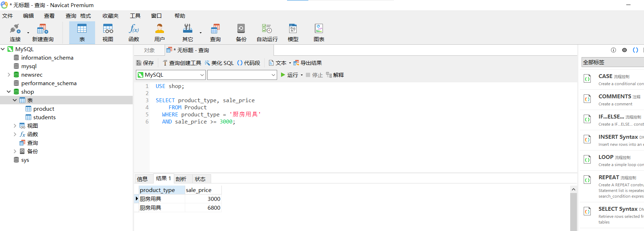Collapse the MySQL connection tree node

(x=3, y=49)
